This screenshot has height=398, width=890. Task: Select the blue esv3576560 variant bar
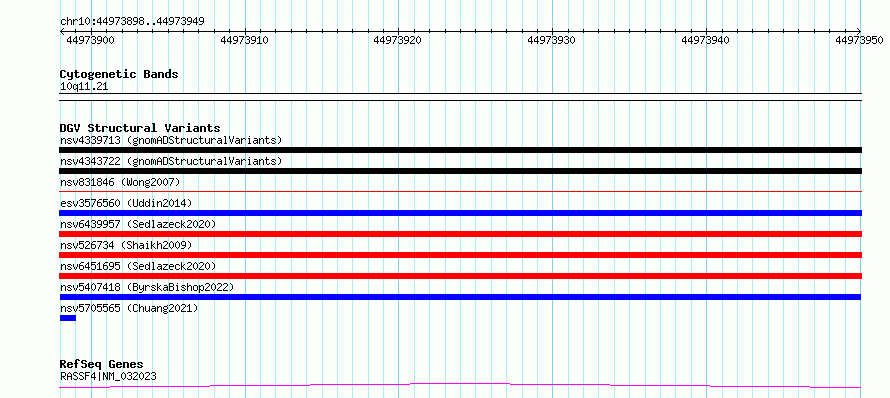coord(460,213)
